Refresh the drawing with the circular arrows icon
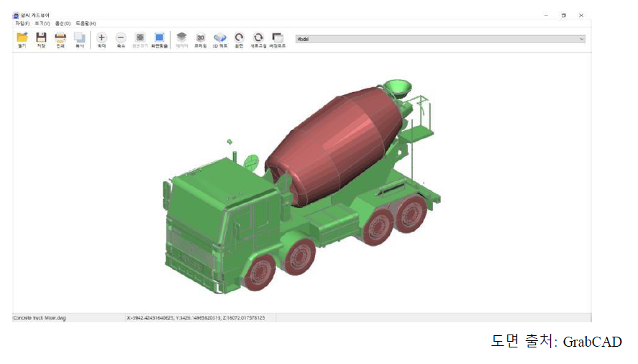Screen dimensions: 638x364 258,40
